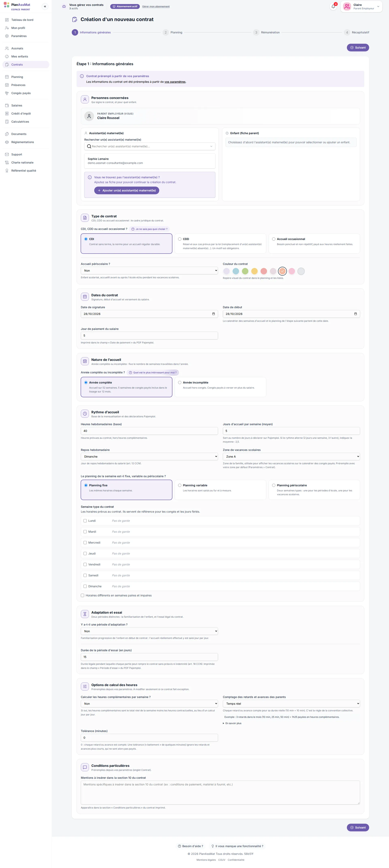Open the période d'adaptation dropdown
Viewport: 389px width, 868px height.
click(149, 631)
